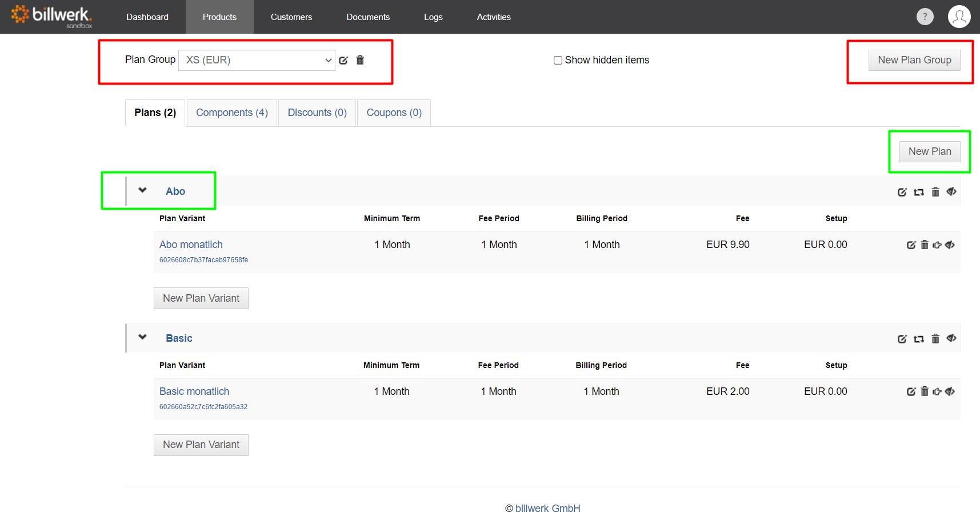Delete the Basic monatlich plan variant
980x516 pixels.
click(x=925, y=391)
